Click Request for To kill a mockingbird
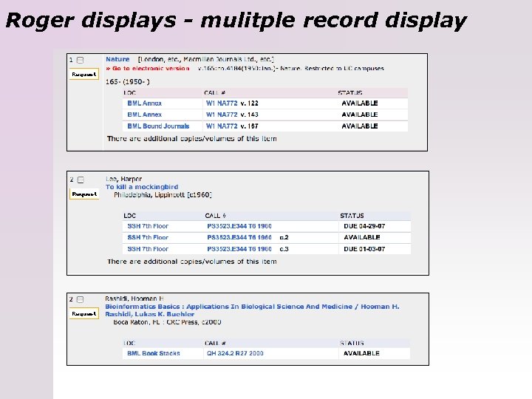The image size is (532, 399). tap(84, 194)
